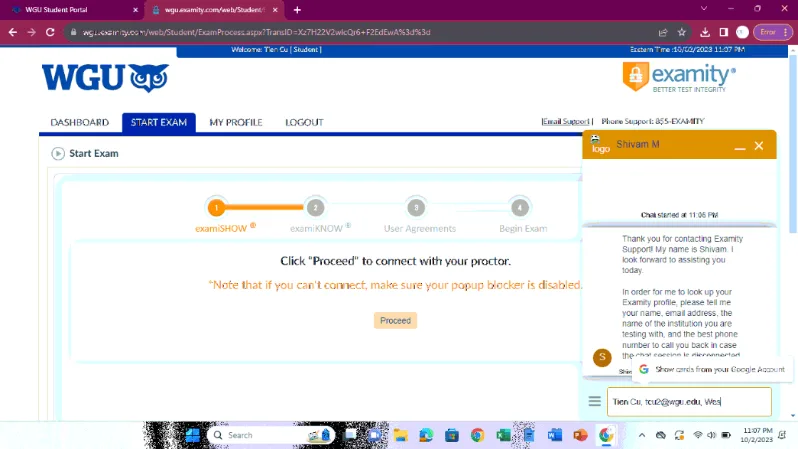Share this page icon in address bar
Image resolution: width=798 pixels, height=449 pixels.
663,32
